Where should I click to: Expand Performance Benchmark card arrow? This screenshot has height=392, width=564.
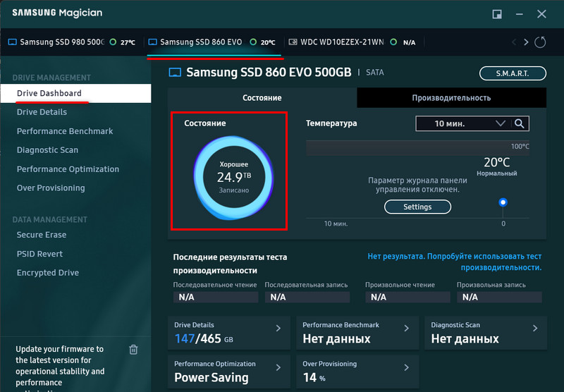407,328
